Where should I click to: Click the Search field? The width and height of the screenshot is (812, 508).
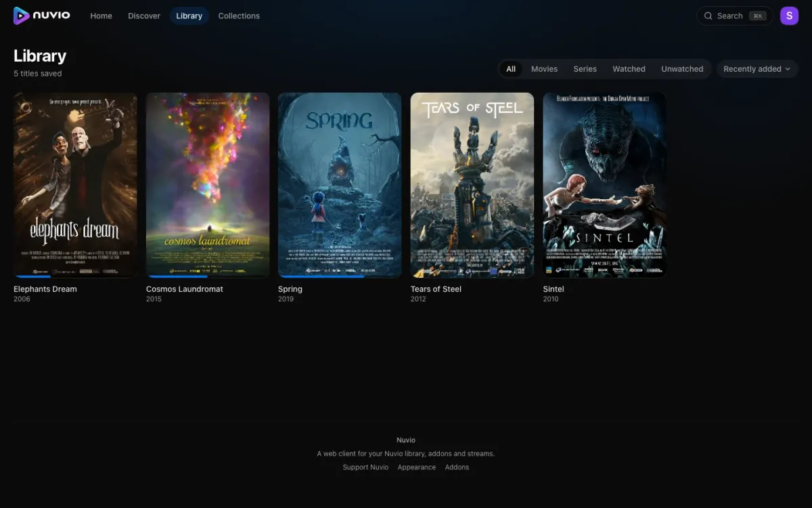pos(734,16)
